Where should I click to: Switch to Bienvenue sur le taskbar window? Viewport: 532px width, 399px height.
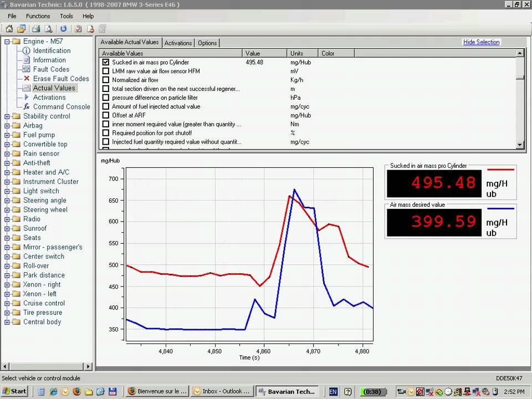(x=157, y=391)
